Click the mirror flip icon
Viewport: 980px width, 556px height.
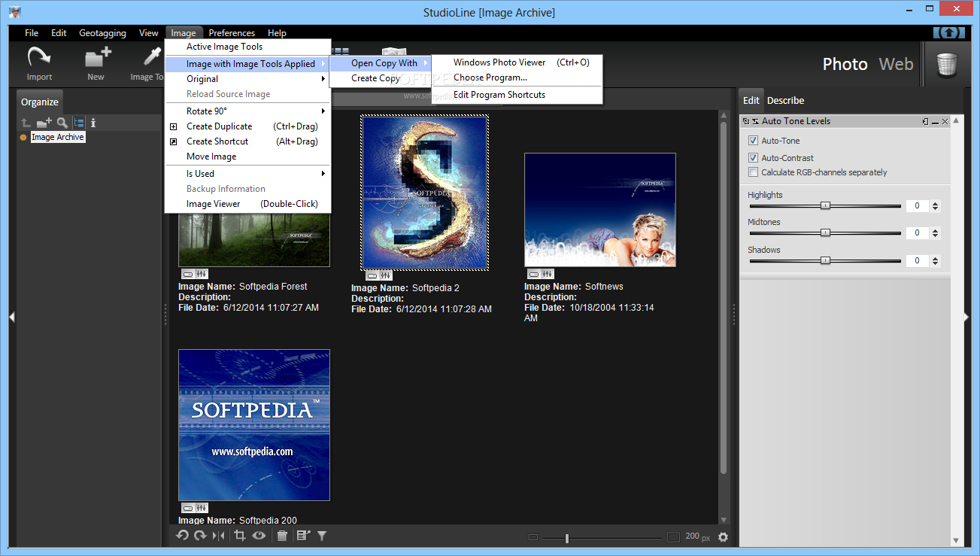pyautogui.click(x=218, y=536)
